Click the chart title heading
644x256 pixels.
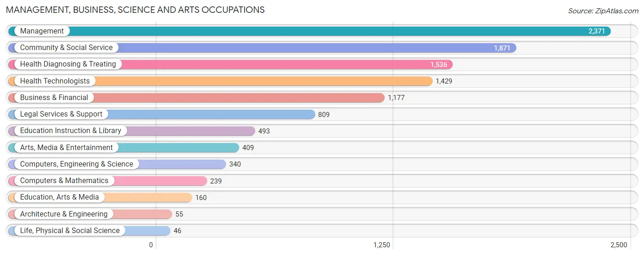click(135, 10)
